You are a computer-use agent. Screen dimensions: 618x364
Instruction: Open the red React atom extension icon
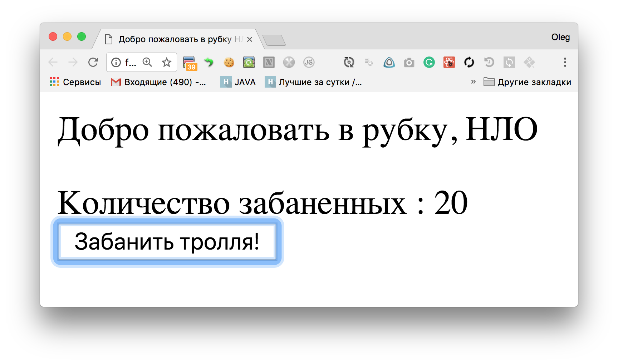[449, 63]
